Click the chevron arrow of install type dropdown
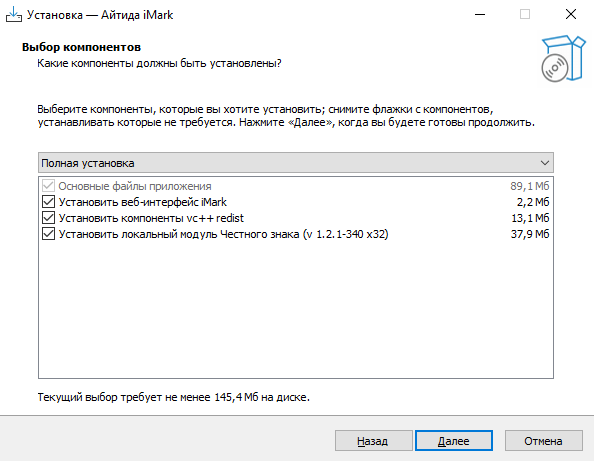Screen dimensions: 594x461 545,163
